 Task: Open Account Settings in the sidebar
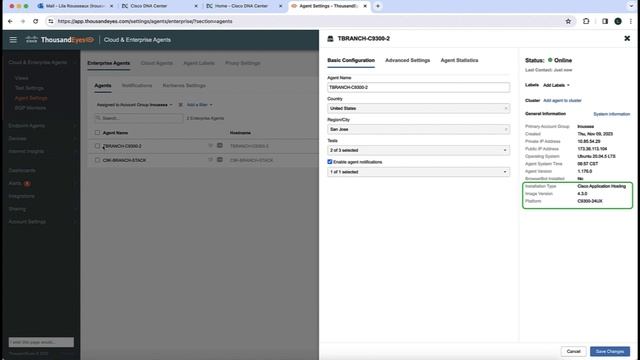tap(27, 222)
